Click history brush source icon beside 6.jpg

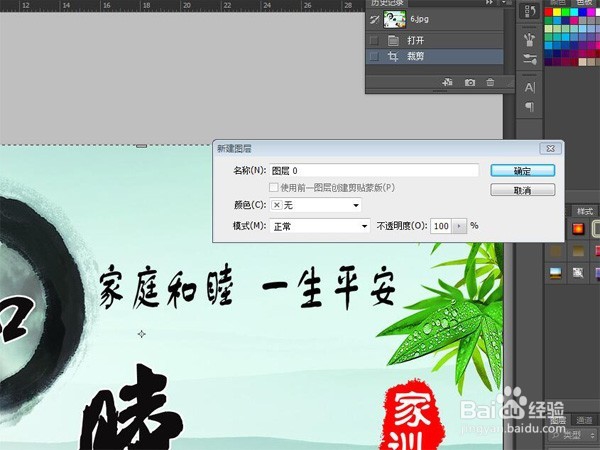pyautogui.click(x=374, y=19)
